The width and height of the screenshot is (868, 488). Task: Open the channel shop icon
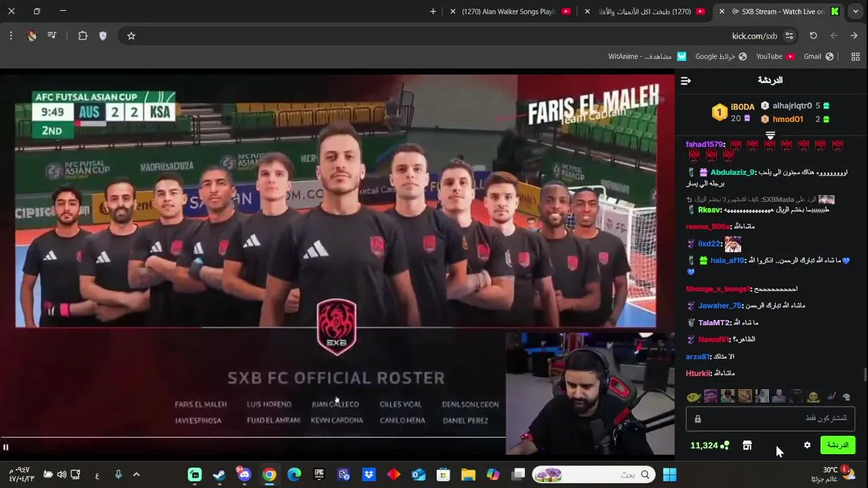coord(747,445)
